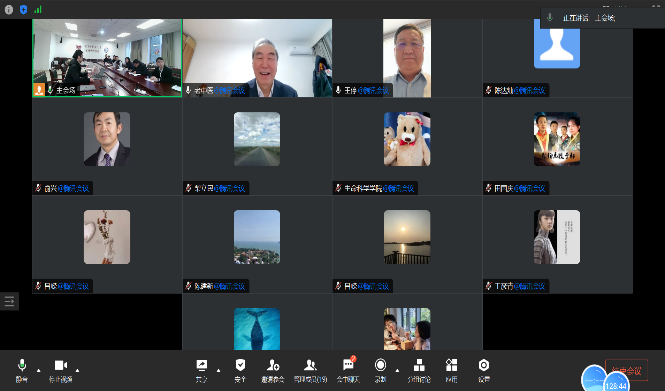Open the in-meeting chat icon
The image size is (665, 391).
click(348, 370)
